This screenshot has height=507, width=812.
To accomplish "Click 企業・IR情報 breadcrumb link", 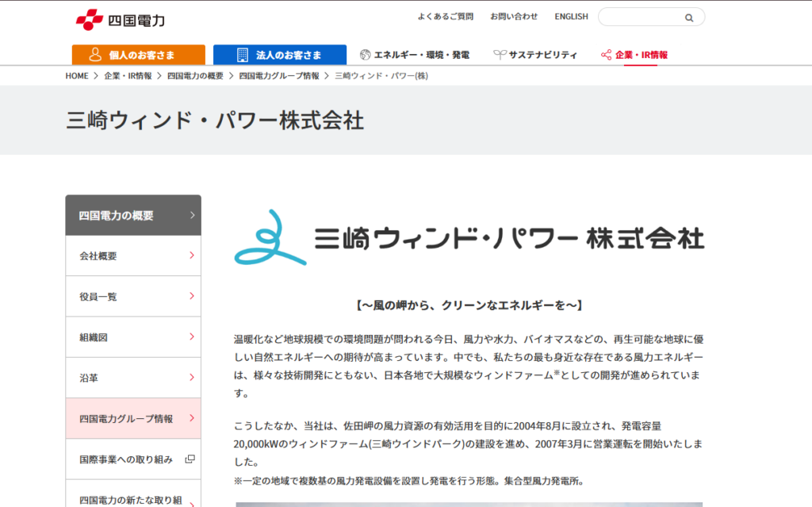I will tap(128, 75).
